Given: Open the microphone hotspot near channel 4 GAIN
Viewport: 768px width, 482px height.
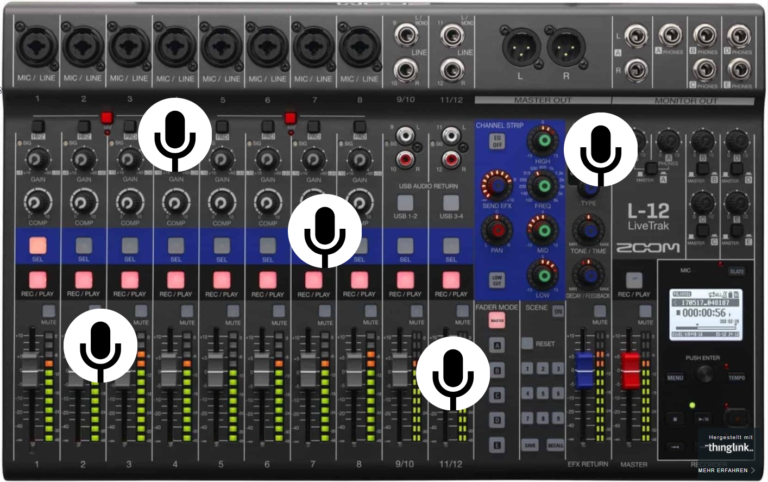Looking at the screenshot, I should 175,135.
